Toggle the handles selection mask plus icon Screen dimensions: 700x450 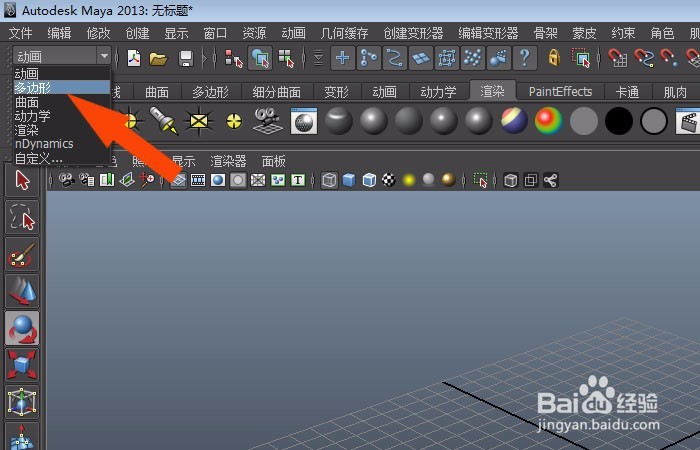(342, 58)
